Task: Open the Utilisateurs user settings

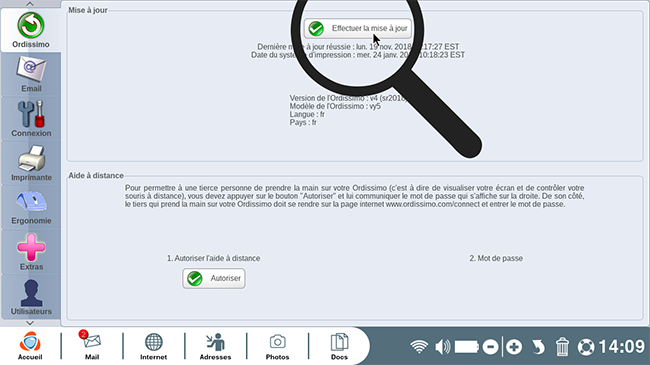Action: pyautogui.click(x=31, y=297)
